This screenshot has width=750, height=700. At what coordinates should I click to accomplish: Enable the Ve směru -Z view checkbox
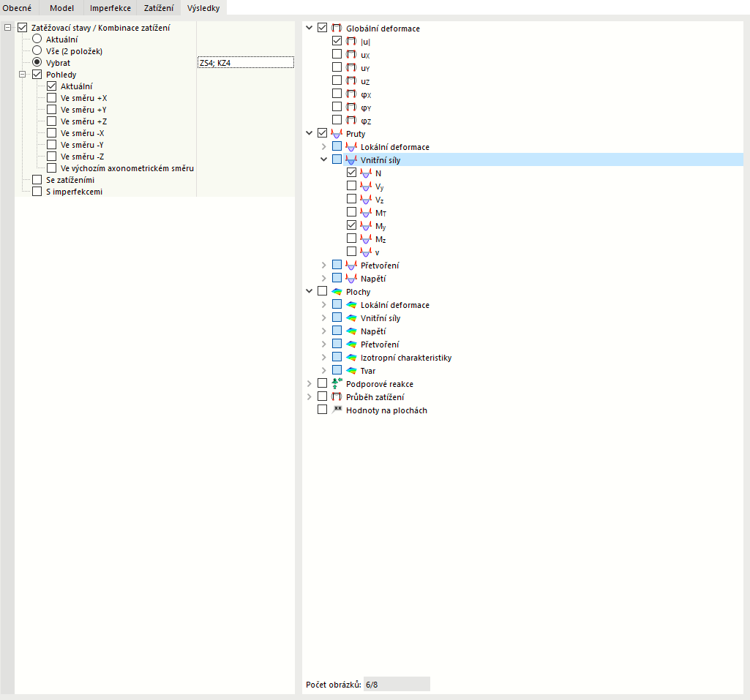[52, 156]
